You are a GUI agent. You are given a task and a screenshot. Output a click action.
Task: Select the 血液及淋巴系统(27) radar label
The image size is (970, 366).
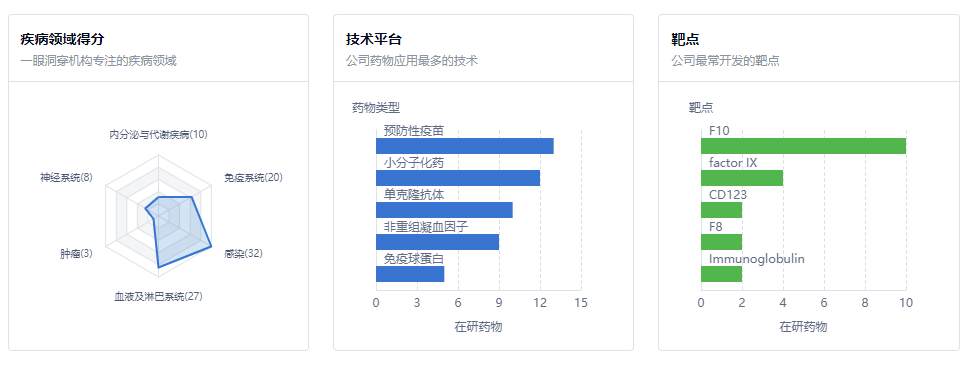tap(158, 297)
